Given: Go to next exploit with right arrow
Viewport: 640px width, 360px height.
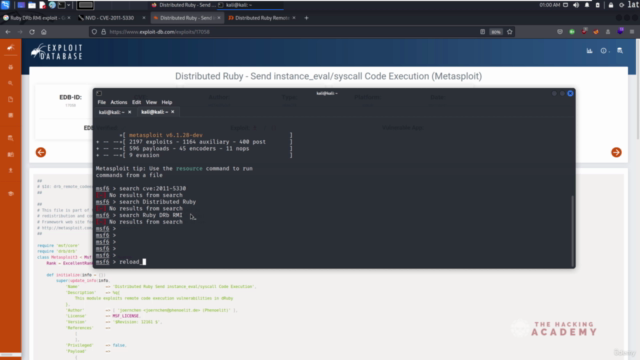Looking at the screenshot, I should click(x=616, y=152).
